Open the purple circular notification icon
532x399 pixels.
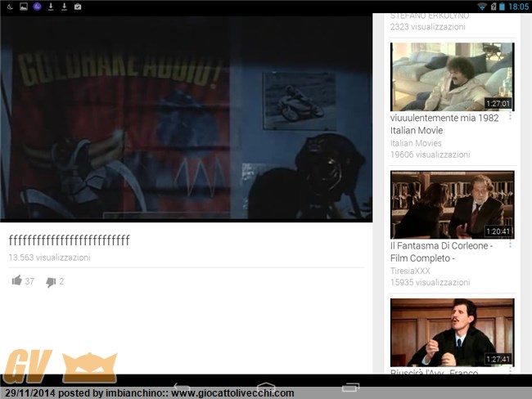37,7
